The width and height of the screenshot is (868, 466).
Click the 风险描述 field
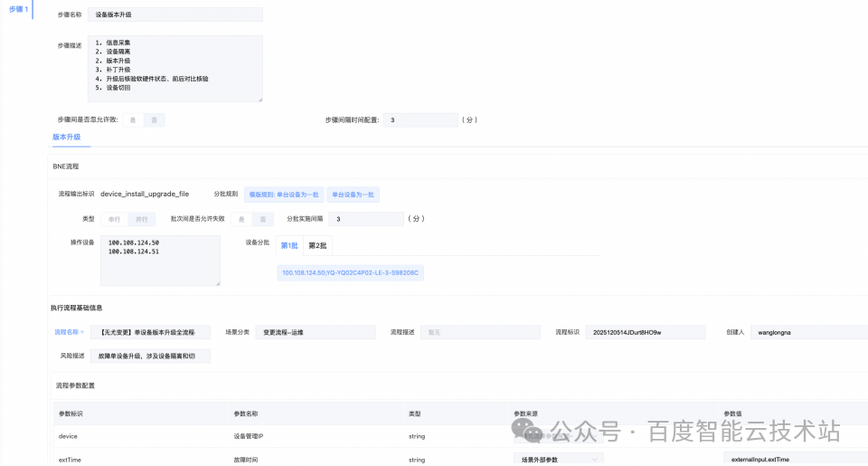click(150, 357)
